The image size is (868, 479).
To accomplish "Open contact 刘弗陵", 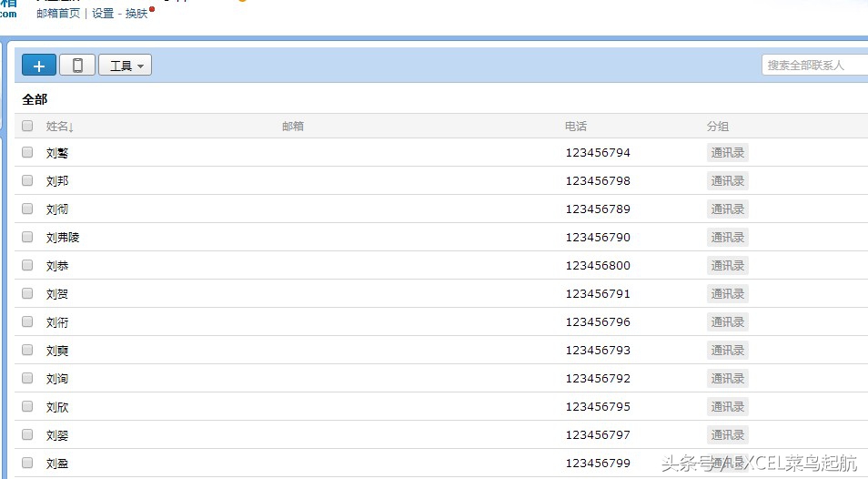I will point(63,238).
